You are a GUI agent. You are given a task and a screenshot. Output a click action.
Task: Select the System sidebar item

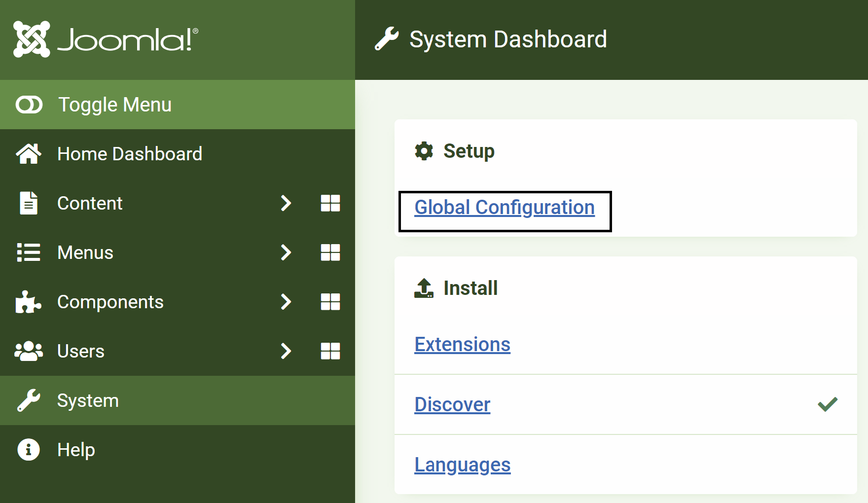(x=178, y=400)
